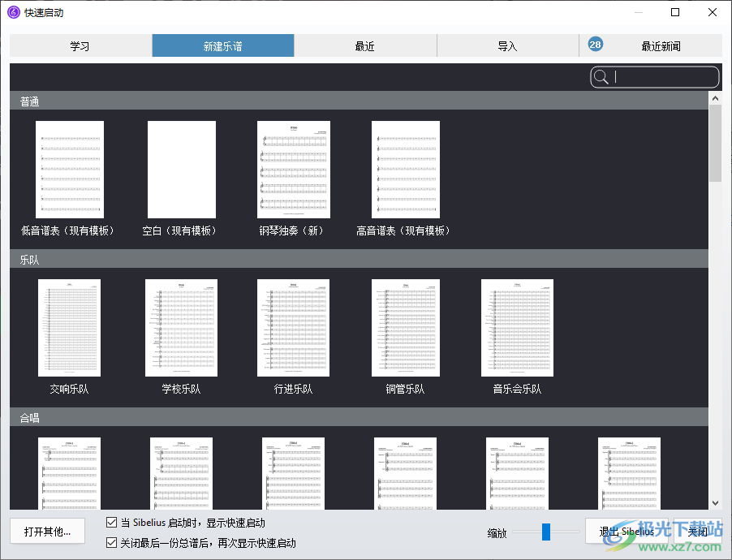
Task: Toggle 关闭最后一份总谱后，再次显示快速启动
Action: [111, 542]
